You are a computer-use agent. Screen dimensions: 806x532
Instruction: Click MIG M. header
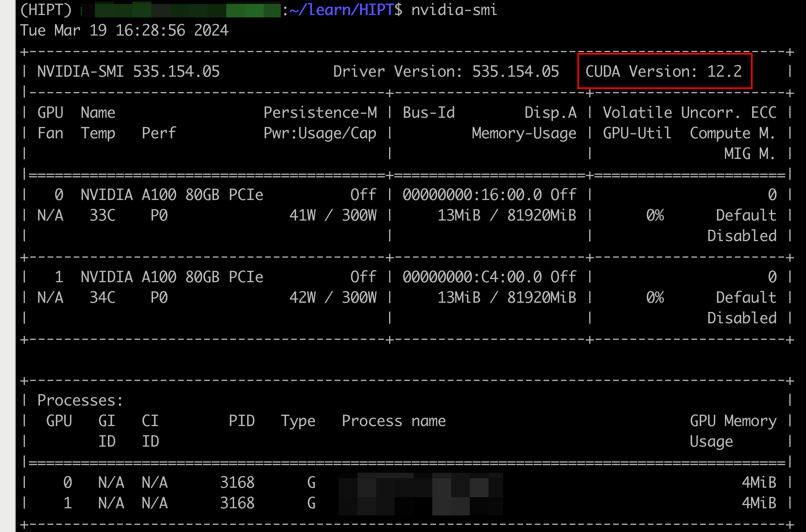pyautogui.click(x=750, y=154)
